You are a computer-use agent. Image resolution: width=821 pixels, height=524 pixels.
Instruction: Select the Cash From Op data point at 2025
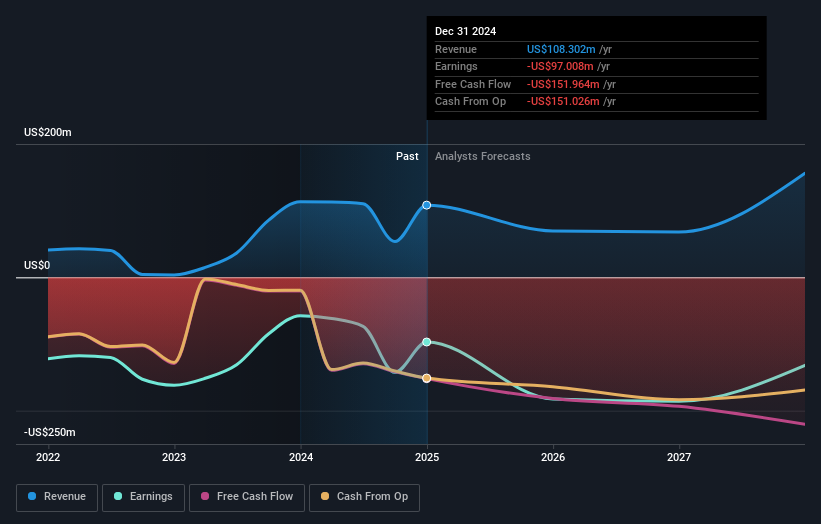point(427,378)
